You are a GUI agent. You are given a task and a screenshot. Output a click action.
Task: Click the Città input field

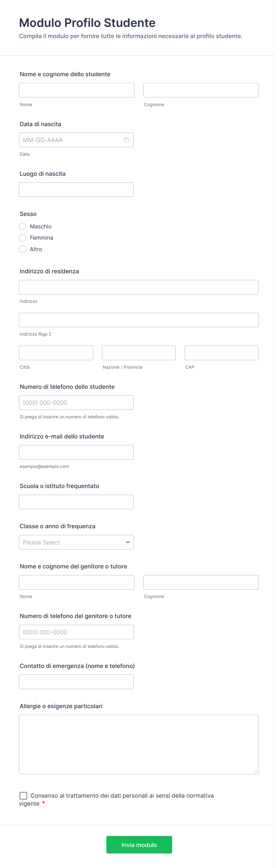(56, 353)
